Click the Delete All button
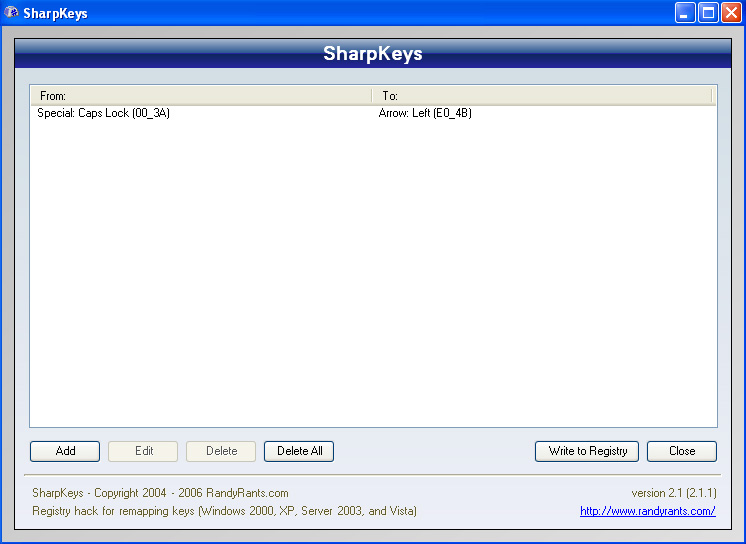Screen dimensions: 746x544 299,451
